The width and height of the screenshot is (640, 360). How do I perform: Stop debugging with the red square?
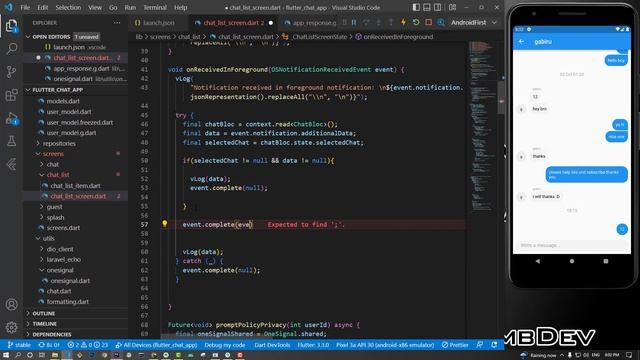428,22
